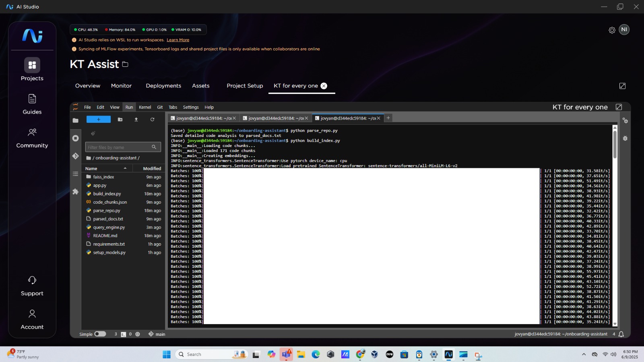The image size is (644, 362).
Task: Click the folder icon beside KT Assist title
Action: click(125, 64)
